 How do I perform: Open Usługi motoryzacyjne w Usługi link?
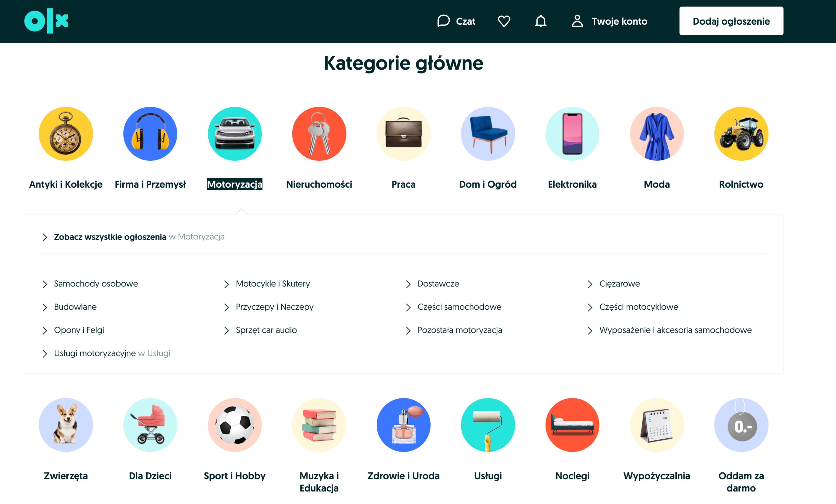(112, 353)
